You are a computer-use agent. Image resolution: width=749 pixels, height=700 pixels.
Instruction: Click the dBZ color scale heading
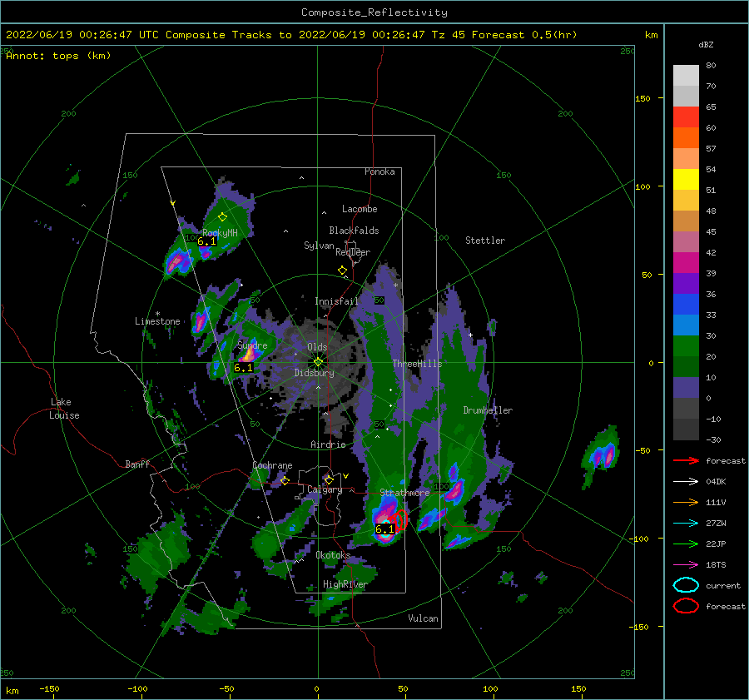706,45
